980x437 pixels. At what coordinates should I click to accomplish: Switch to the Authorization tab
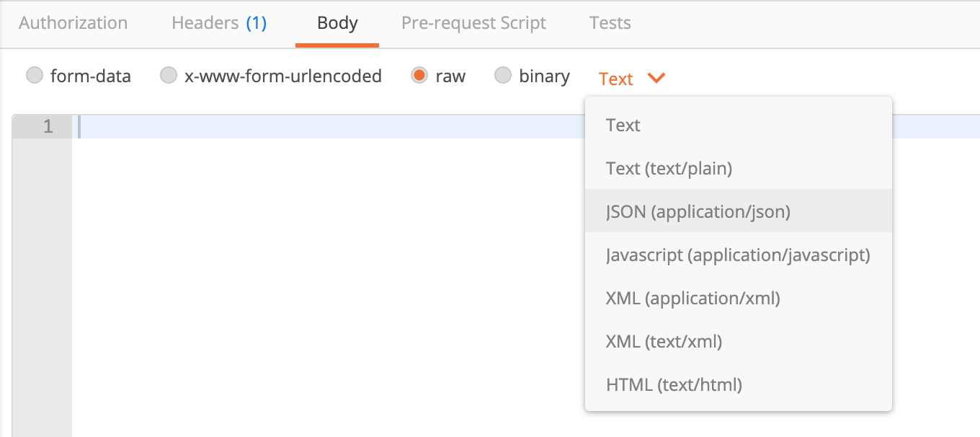pyautogui.click(x=73, y=23)
